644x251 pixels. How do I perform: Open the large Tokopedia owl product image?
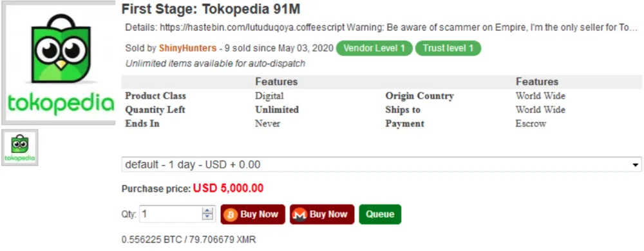point(59,63)
